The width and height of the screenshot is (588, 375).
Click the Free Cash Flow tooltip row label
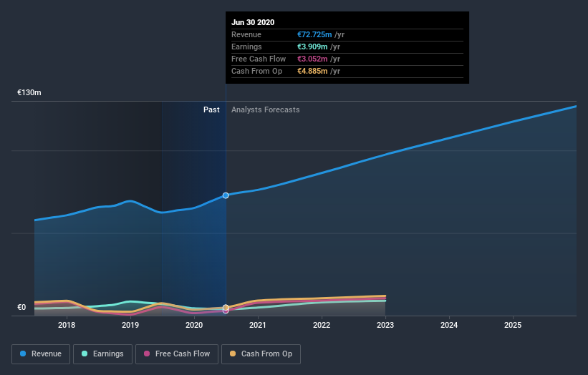pyautogui.click(x=259, y=59)
